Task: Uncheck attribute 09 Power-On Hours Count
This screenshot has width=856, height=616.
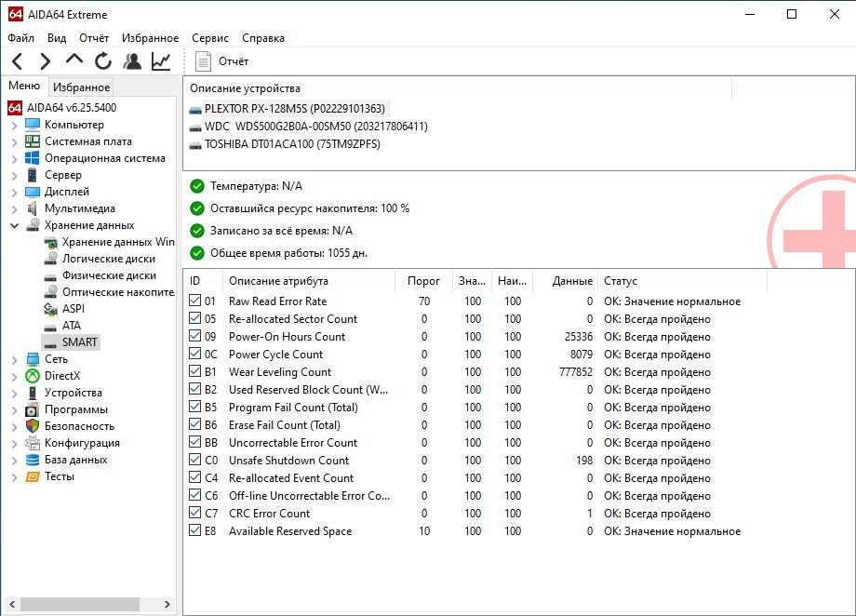Action: (194, 336)
